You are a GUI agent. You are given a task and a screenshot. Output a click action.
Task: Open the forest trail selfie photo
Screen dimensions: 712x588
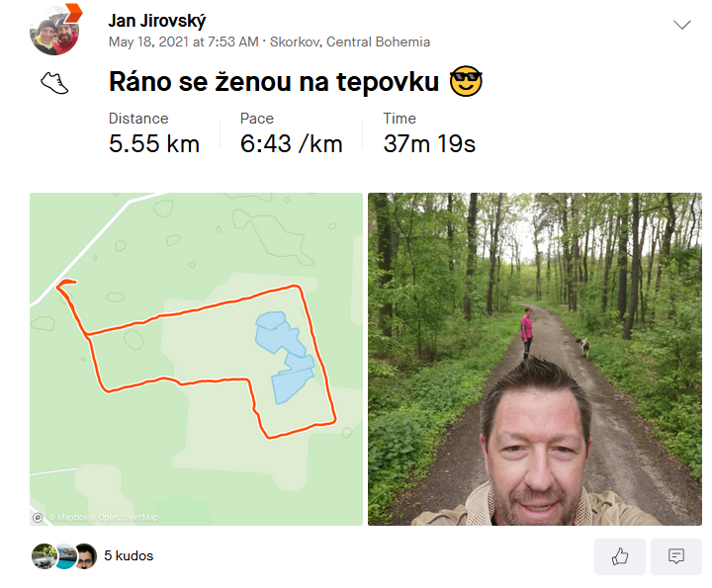(x=534, y=359)
